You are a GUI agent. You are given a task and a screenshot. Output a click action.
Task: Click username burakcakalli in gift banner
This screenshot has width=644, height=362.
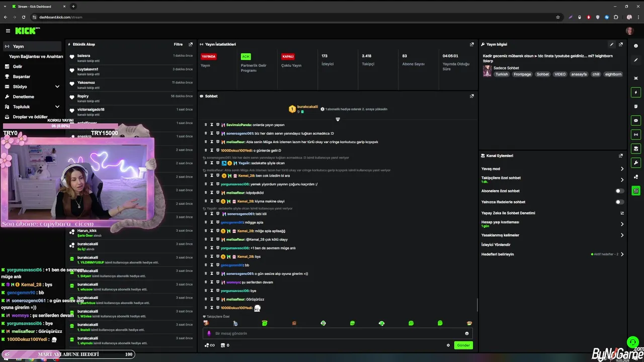tap(307, 107)
